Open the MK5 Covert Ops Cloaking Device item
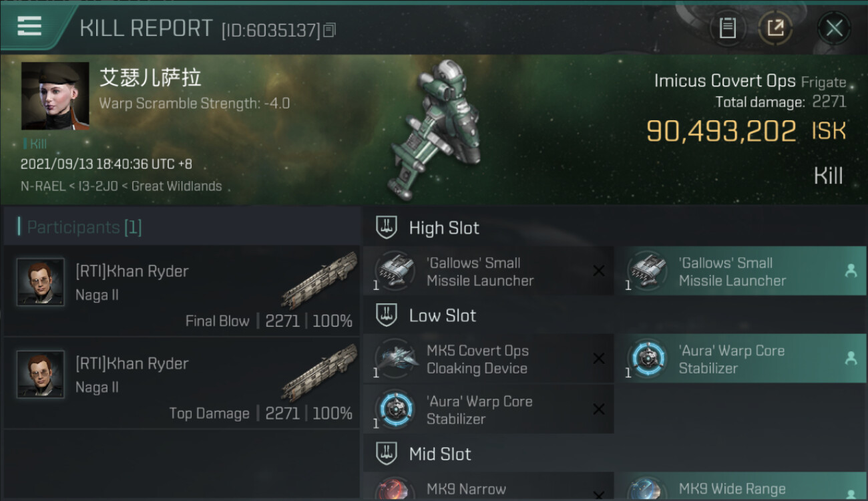Viewport: 868px width, 501px height. click(x=488, y=359)
